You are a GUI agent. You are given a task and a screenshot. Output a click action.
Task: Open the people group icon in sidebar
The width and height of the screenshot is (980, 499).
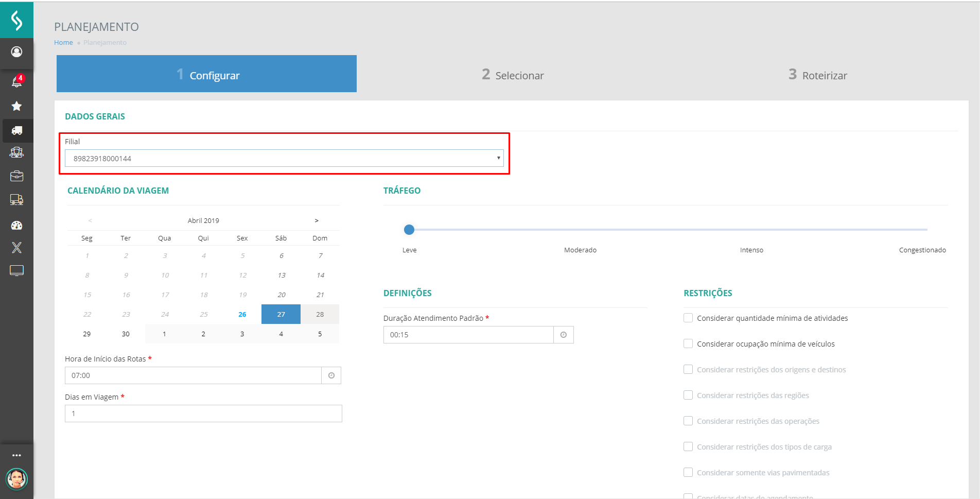tap(16, 152)
